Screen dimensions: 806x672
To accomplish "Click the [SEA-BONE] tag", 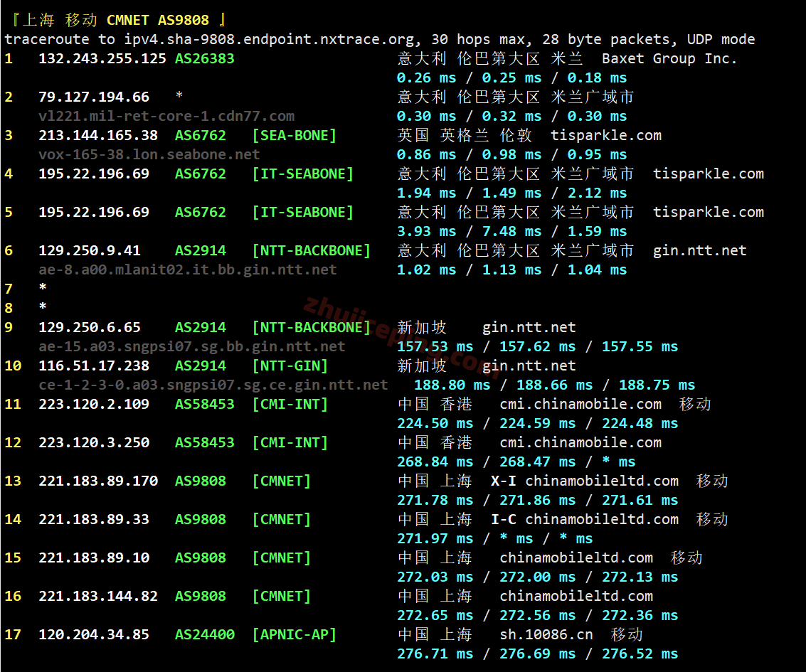I will tap(294, 136).
